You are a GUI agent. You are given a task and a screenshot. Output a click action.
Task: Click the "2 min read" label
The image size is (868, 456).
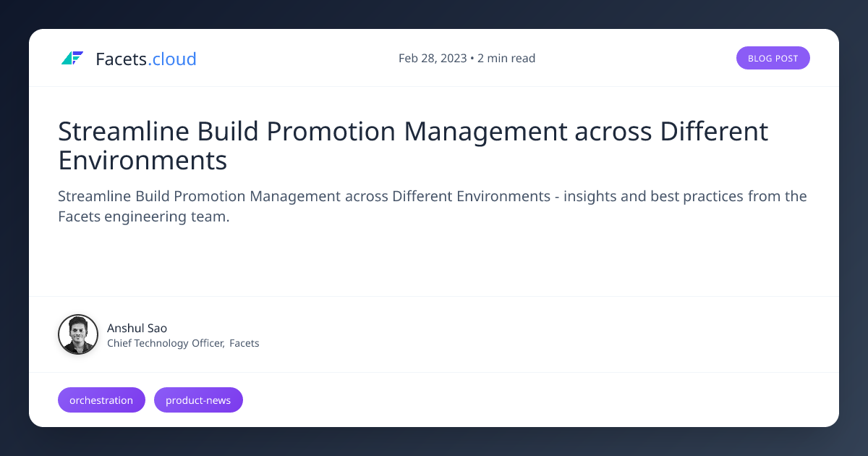pos(506,58)
